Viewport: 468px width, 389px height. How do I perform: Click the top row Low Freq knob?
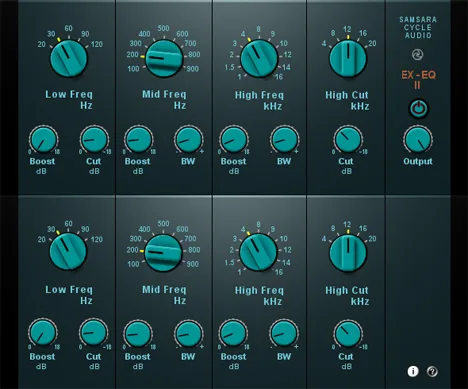pyautogui.click(x=69, y=59)
